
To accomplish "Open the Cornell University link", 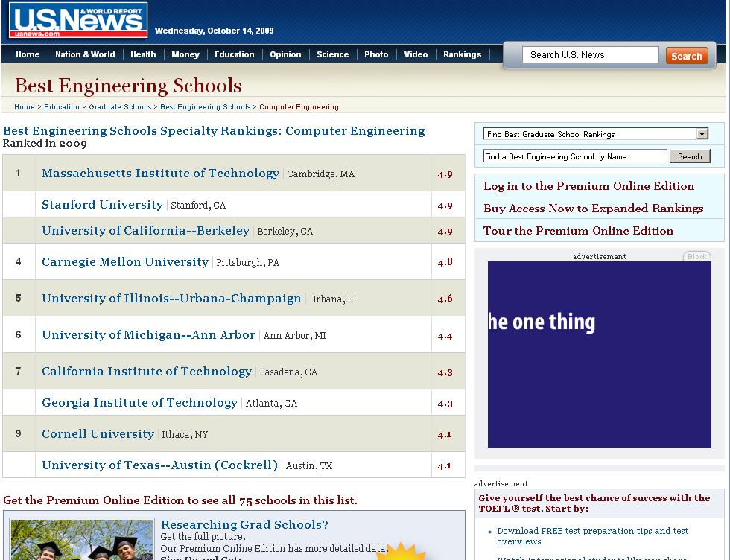I will tap(98, 433).
